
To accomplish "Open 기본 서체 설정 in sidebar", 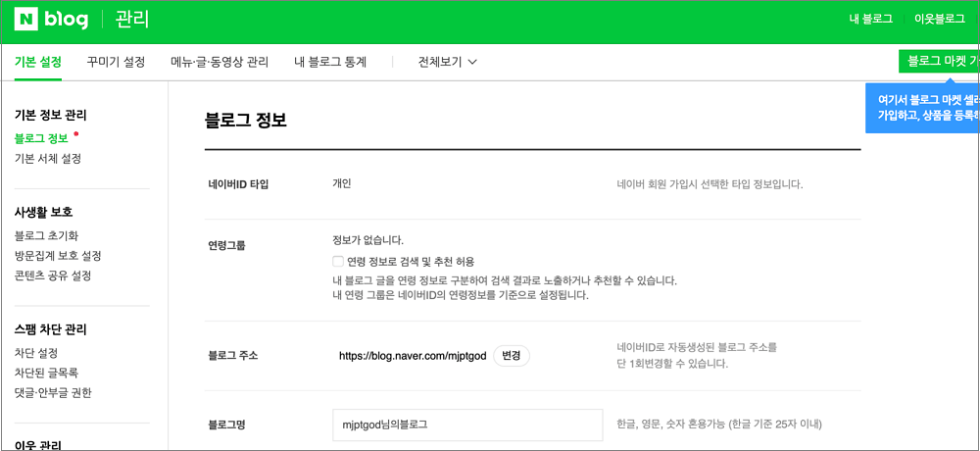I will tap(48, 158).
